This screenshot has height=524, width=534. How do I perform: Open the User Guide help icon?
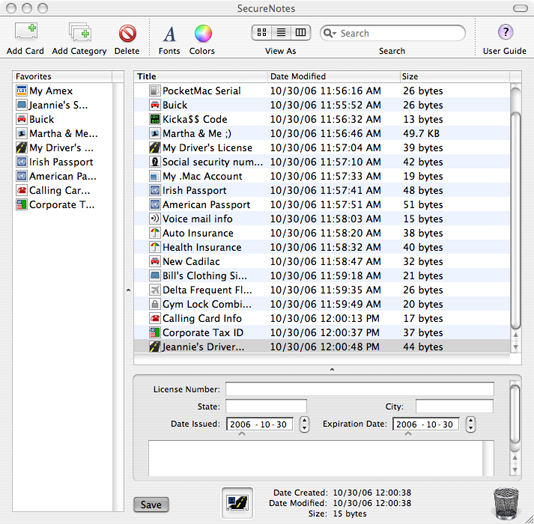tap(505, 32)
